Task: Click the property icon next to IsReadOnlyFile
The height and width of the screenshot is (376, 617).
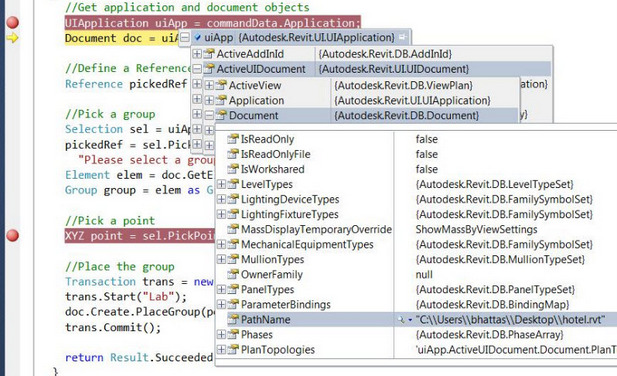Action: coord(233,154)
